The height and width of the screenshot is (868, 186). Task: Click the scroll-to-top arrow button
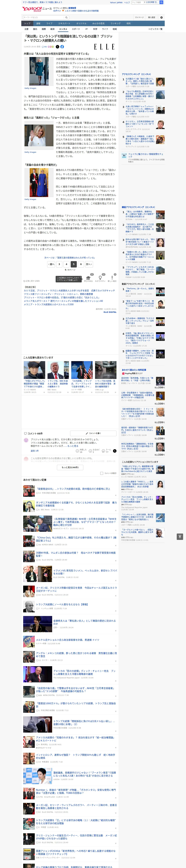point(180,536)
